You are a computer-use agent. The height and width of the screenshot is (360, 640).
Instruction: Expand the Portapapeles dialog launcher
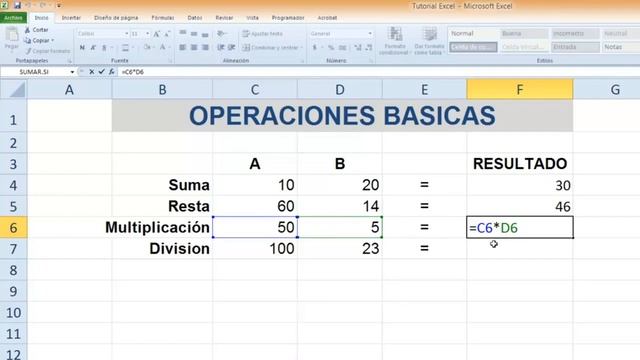coord(70,61)
